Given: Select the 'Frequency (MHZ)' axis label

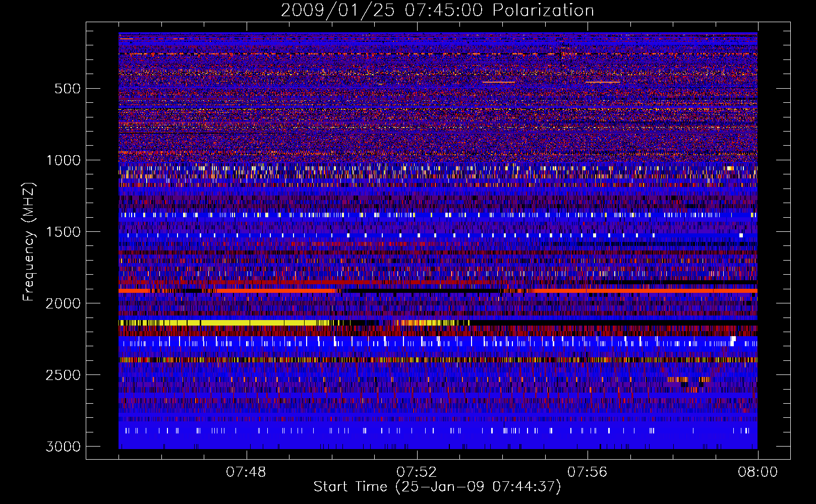Looking at the screenshot, I should [29, 242].
